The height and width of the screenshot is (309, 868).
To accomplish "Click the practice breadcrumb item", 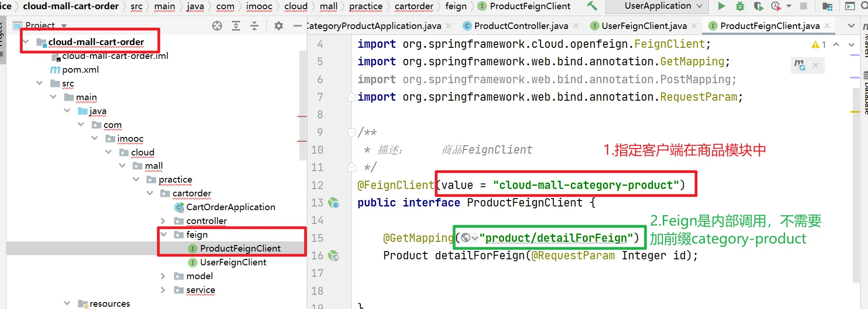I will (366, 6).
